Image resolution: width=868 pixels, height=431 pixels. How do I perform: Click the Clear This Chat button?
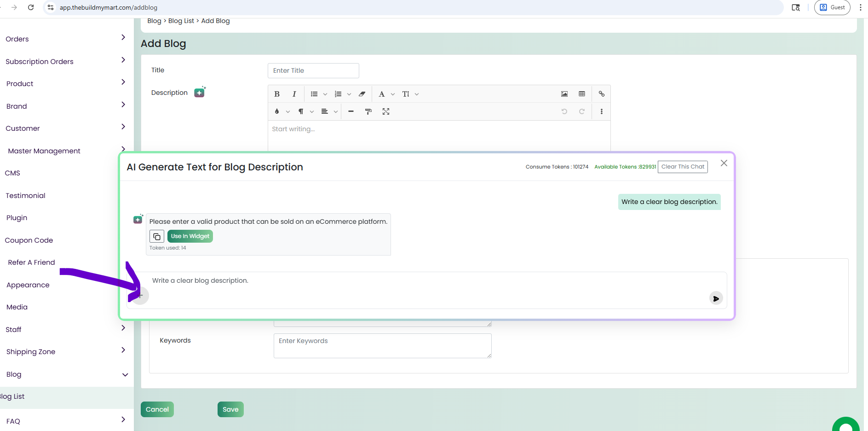tap(683, 167)
